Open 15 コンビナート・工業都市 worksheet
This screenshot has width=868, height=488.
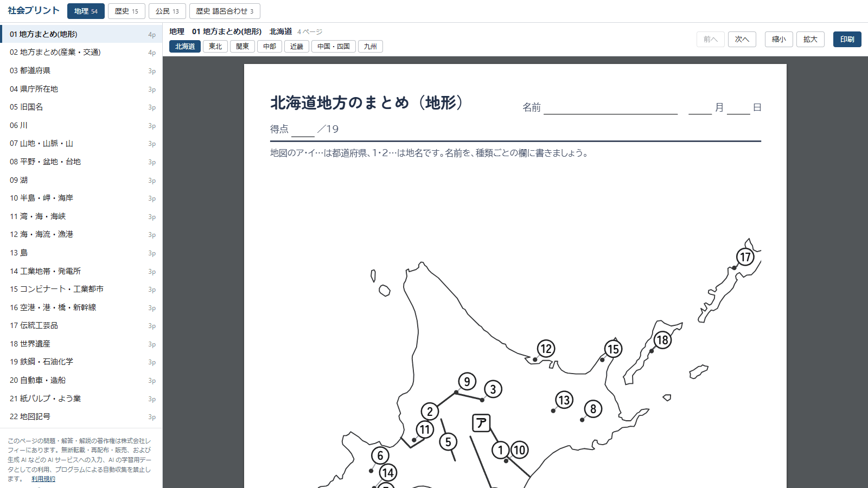[81, 289]
